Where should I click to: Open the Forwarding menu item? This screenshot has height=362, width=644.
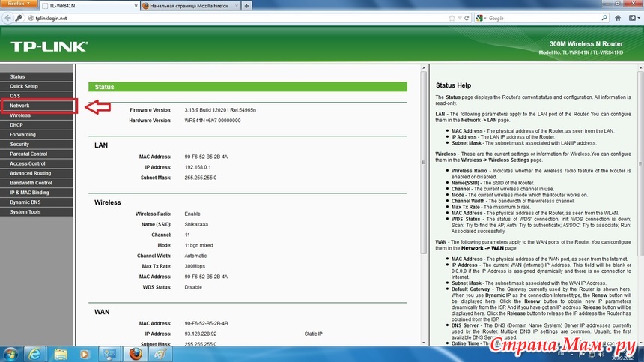(37, 135)
